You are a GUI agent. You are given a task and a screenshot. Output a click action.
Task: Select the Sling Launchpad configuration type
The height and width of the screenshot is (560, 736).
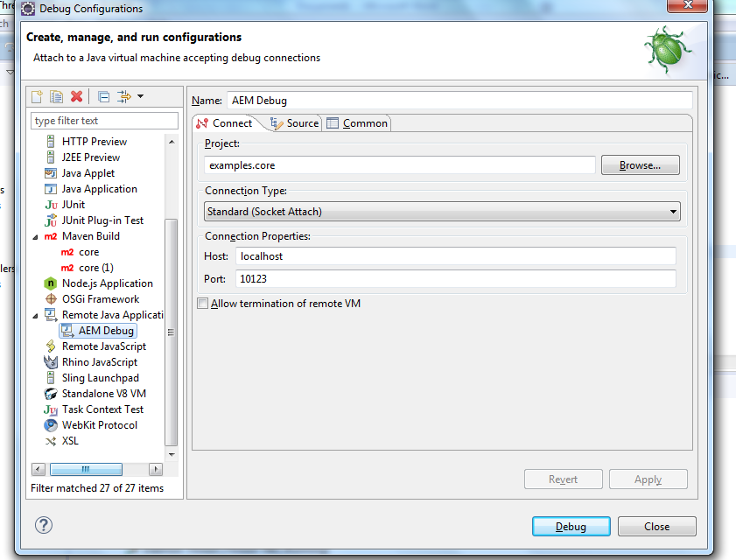point(96,377)
